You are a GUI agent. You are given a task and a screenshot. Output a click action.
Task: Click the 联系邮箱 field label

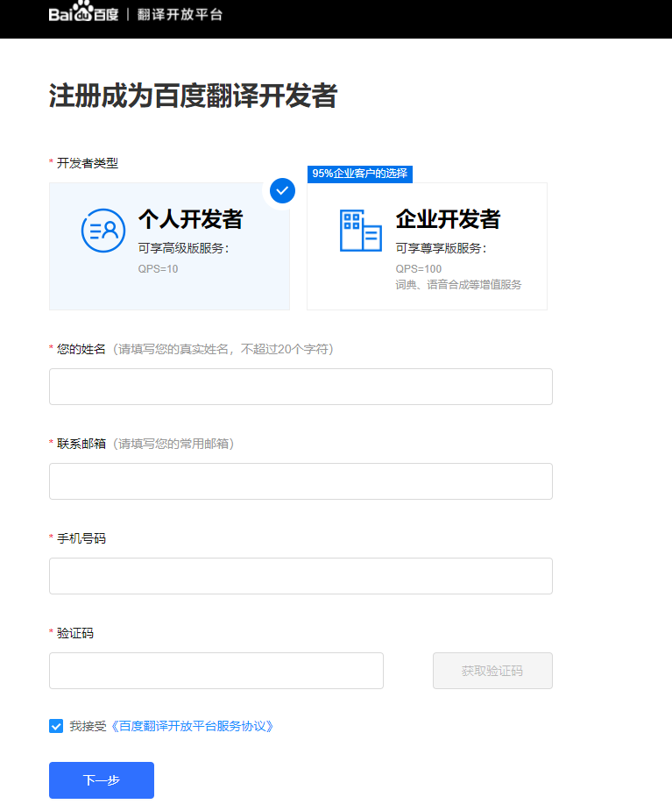[x=81, y=444]
